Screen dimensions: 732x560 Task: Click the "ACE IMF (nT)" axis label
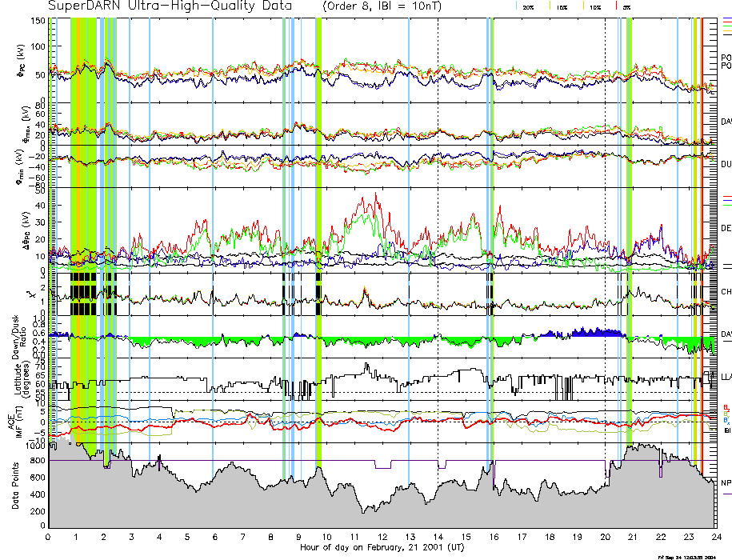[x=16, y=421]
